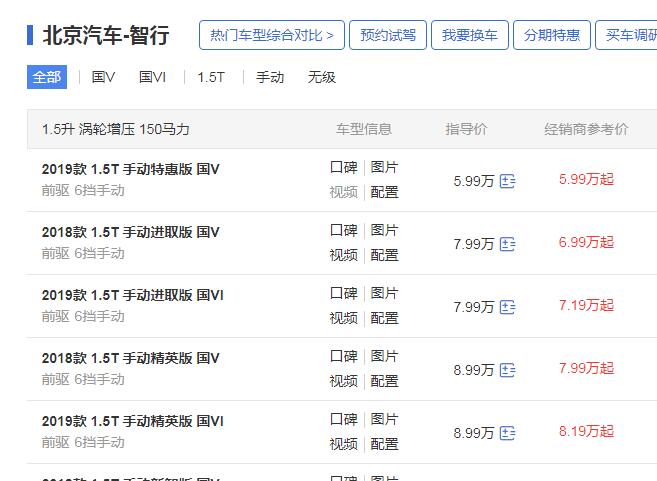The height and width of the screenshot is (481, 657).
Task: Open 配置 for 2018款 手动进取版 国V
Action: (x=384, y=255)
